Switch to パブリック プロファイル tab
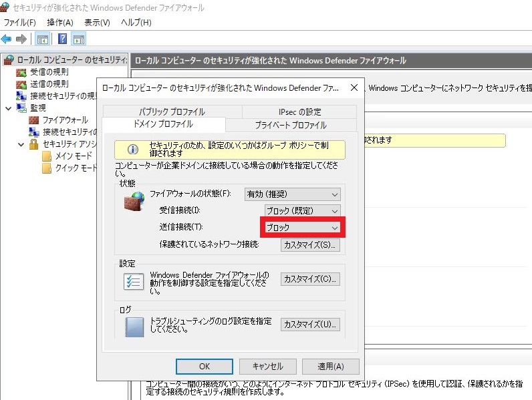Viewport: 532px width, 400px height. click(172, 112)
